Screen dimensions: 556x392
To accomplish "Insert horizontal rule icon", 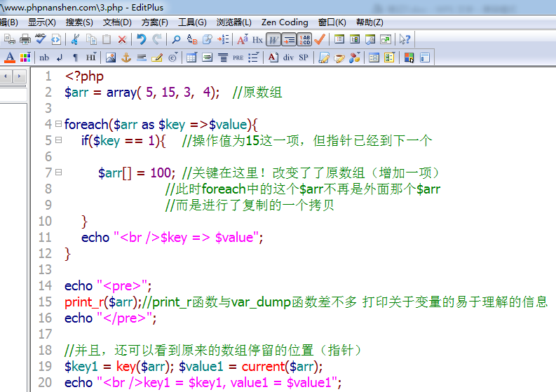I will [142, 58].
